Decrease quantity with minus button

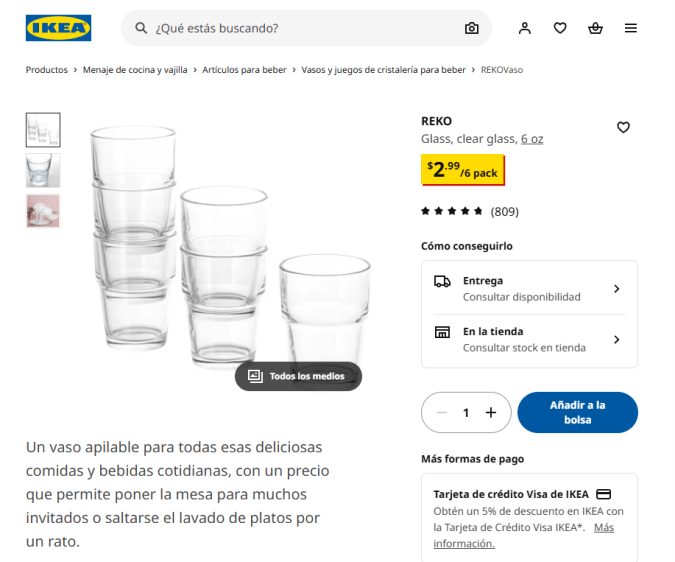pos(441,412)
